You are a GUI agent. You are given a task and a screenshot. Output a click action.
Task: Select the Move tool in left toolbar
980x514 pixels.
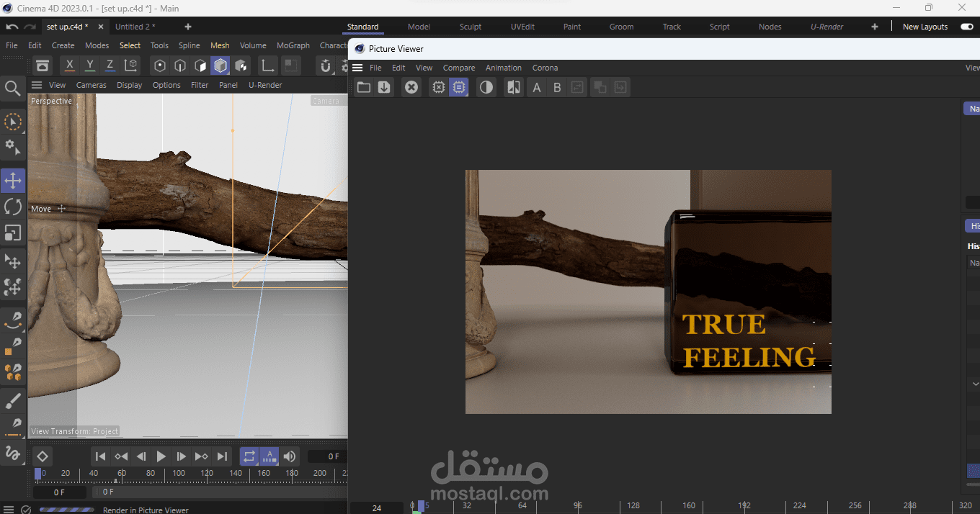pos(13,181)
